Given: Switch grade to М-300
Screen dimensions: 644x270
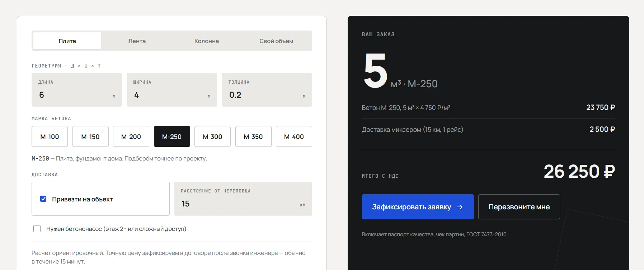Looking at the screenshot, I should pyautogui.click(x=212, y=136).
